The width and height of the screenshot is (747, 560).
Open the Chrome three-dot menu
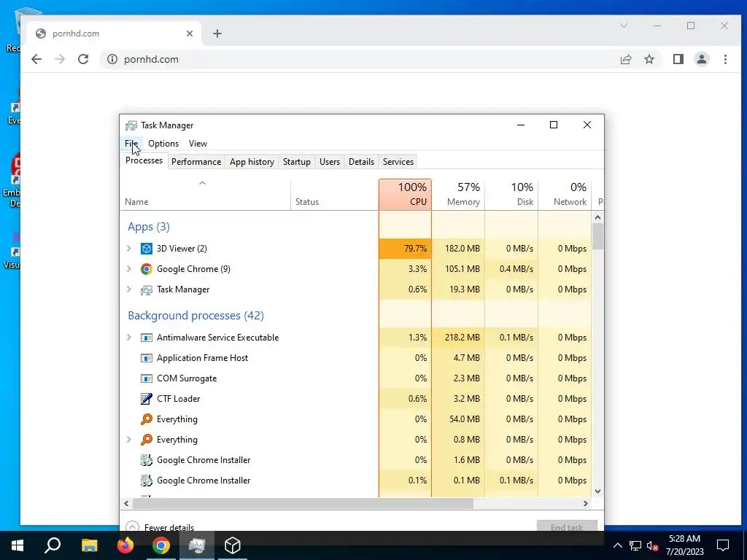[x=725, y=59]
